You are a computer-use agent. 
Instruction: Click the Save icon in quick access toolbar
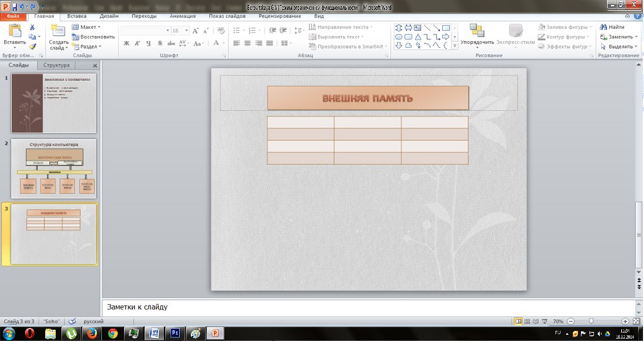click(x=15, y=7)
